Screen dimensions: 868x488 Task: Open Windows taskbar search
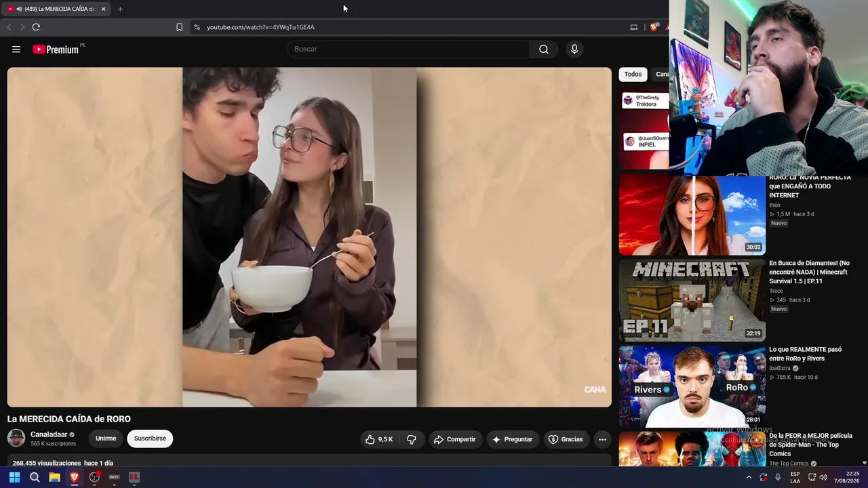pyautogui.click(x=35, y=477)
